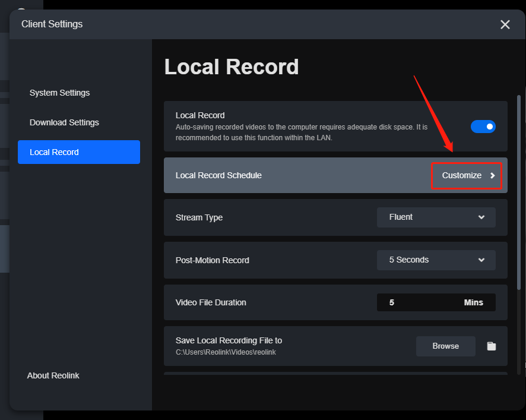Click the Local Record Schedule row label
Image resolution: width=526 pixels, height=420 pixels.
pyautogui.click(x=218, y=175)
